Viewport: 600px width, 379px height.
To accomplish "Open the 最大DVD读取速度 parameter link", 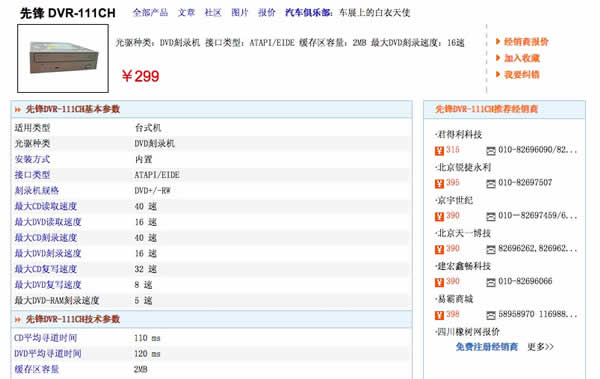I will pos(48,222).
